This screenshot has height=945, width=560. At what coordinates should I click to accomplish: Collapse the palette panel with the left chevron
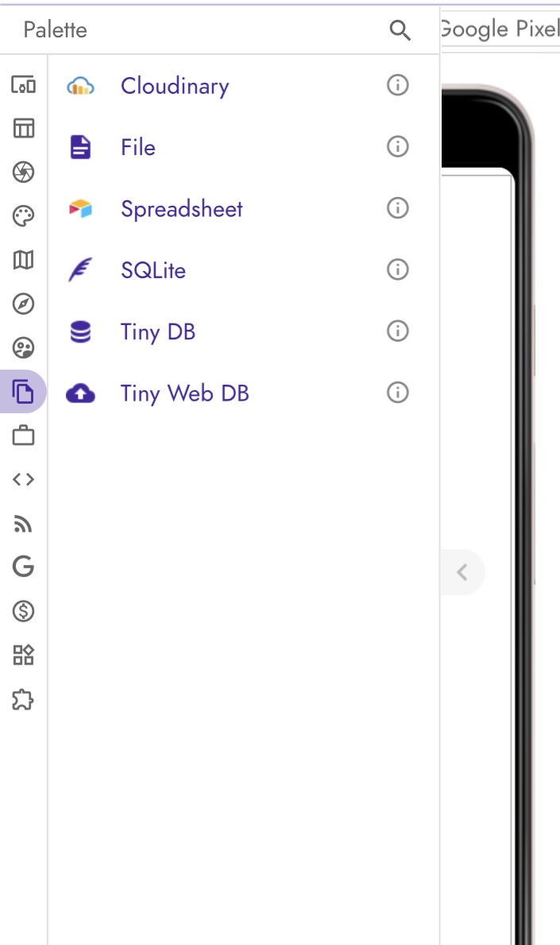462,572
